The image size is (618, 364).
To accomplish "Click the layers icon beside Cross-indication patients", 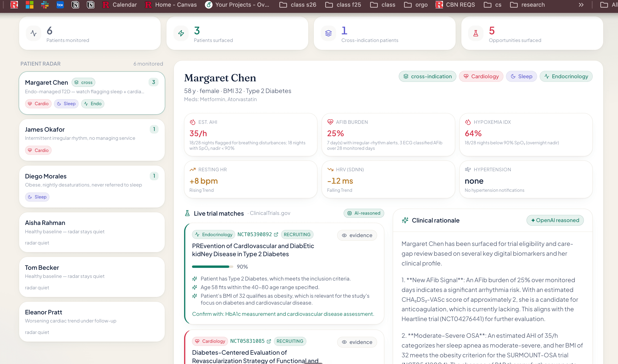I will (329, 33).
